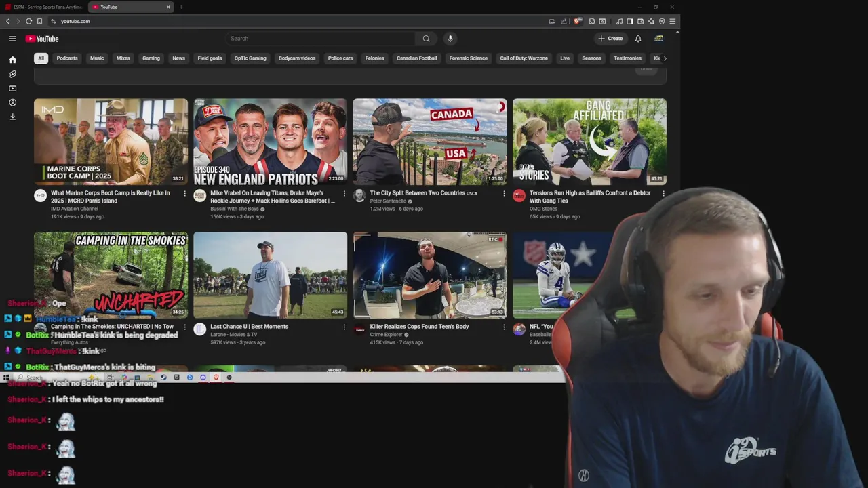Image resolution: width=868 pixels, height=488 pixels.
Task: Open options menu for Marine Corps Boot Camp video
Action: pos(184,194)
